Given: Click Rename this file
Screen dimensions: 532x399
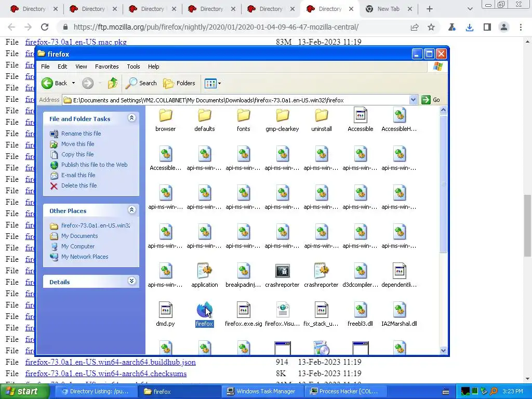Looking at the screenshot, I should pyautogui.click(x=81, y=134).
